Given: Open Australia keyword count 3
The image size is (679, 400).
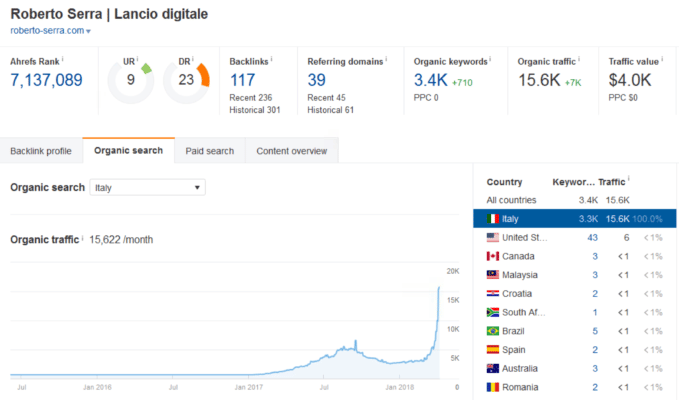Looking at the screenshot, I should point(595,368).
